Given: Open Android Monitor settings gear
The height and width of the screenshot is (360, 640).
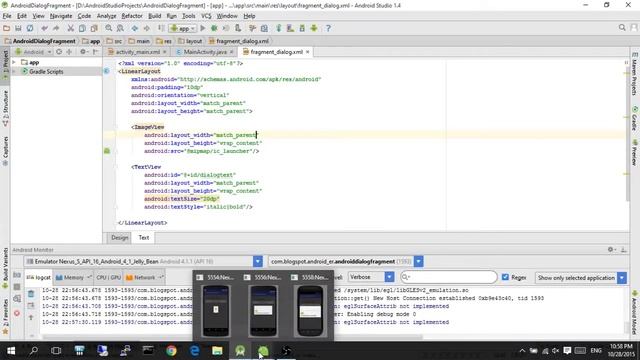Looking at the screenshot, I should pos(611,249).
